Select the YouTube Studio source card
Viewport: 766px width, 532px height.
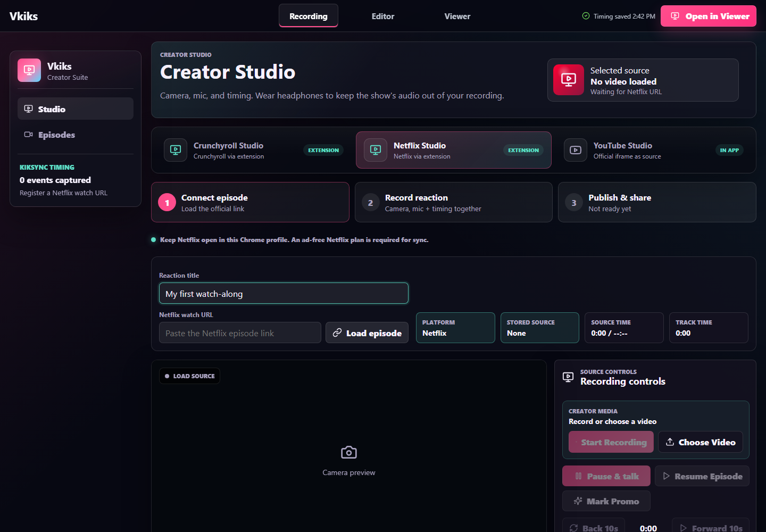click(654, 150)
